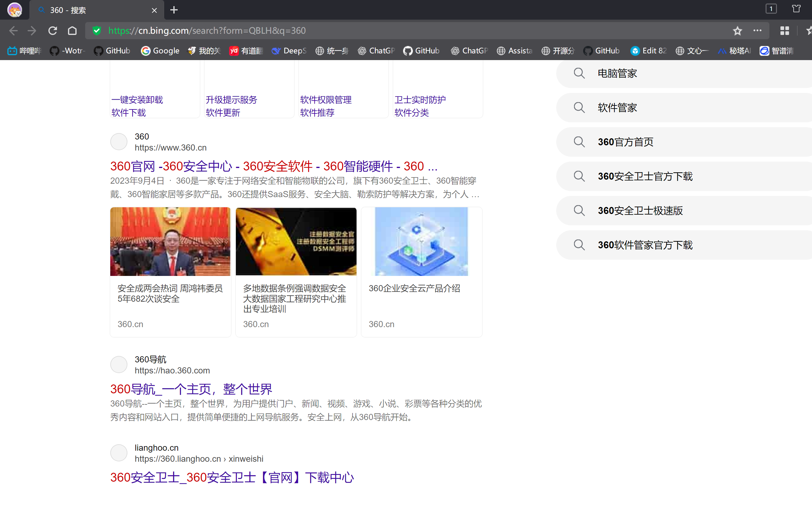Search related term 电脑管家
812x512 pixels.
tap(684, 73)
